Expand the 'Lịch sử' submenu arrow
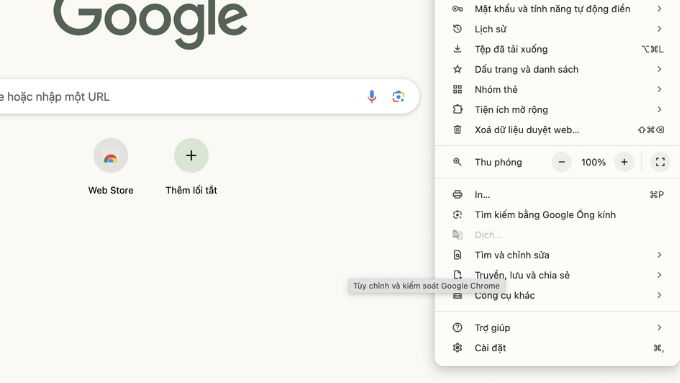The image size is (680, 383). pos(659,29)
